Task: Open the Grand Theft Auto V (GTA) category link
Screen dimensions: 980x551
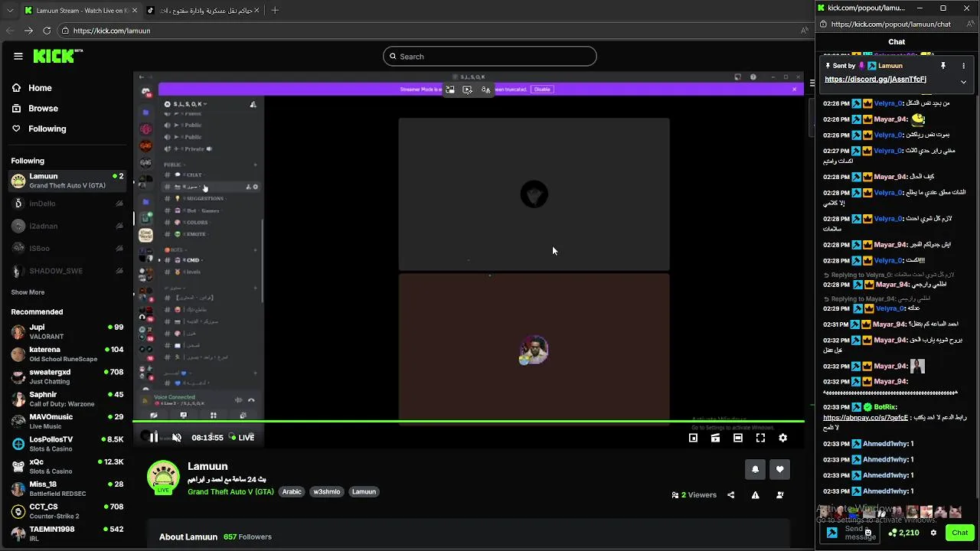Action: (x=230, y=492)
